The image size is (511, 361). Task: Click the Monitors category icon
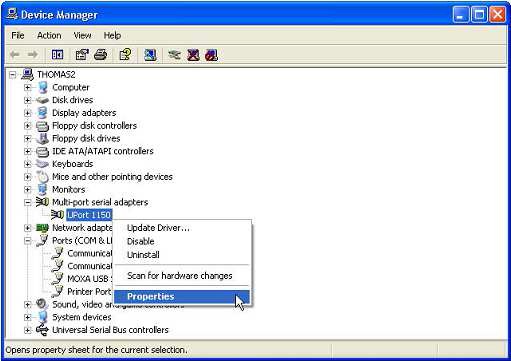coord(42,189)
